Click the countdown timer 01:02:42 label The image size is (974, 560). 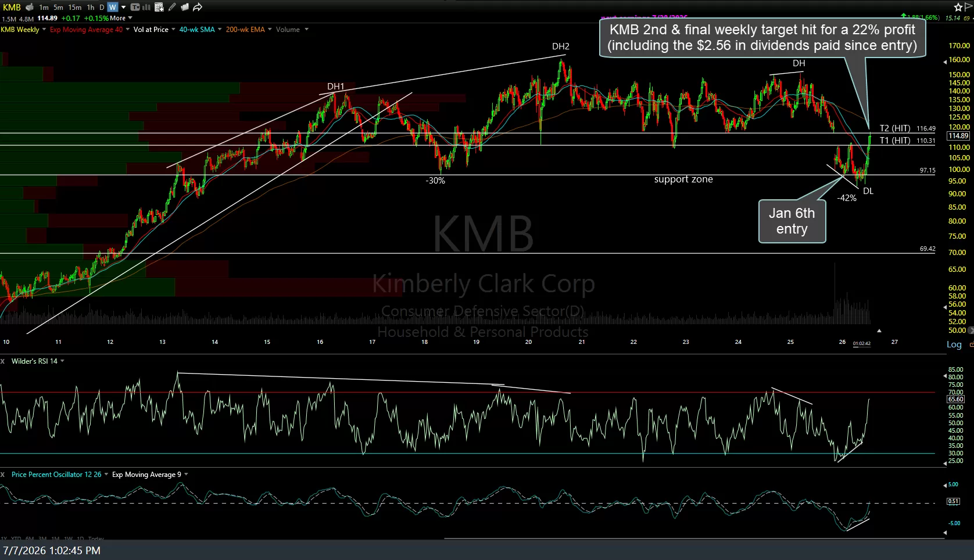pyautogui.click(x=861, y=343)
